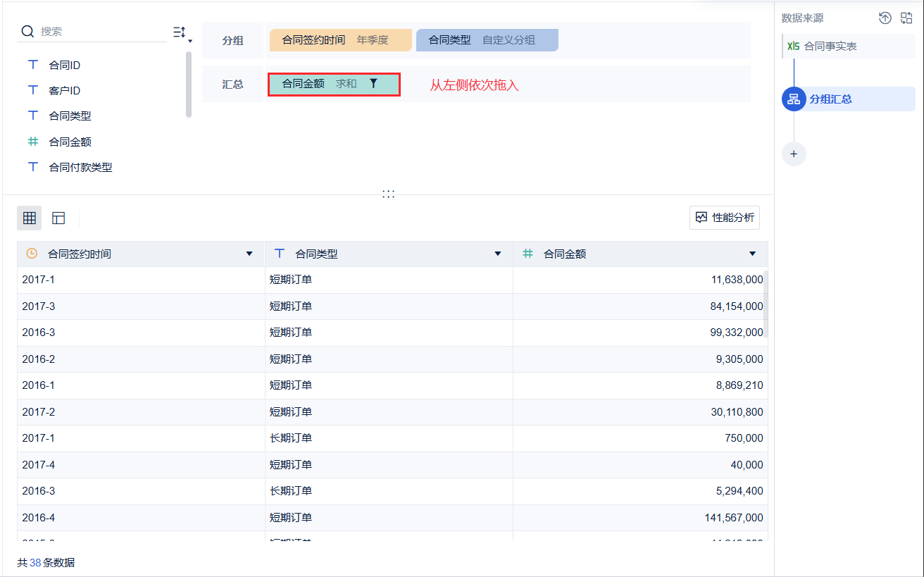This screenshot has width=924, height=577.
Task: Click the field list vertical scrollbar
Action: [x=189, y=85]
